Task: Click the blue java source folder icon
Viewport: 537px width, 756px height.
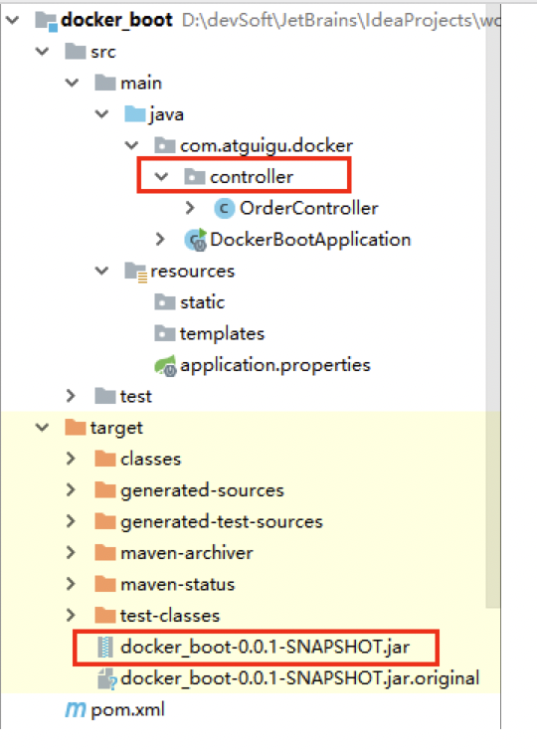Action: [135, 114]
